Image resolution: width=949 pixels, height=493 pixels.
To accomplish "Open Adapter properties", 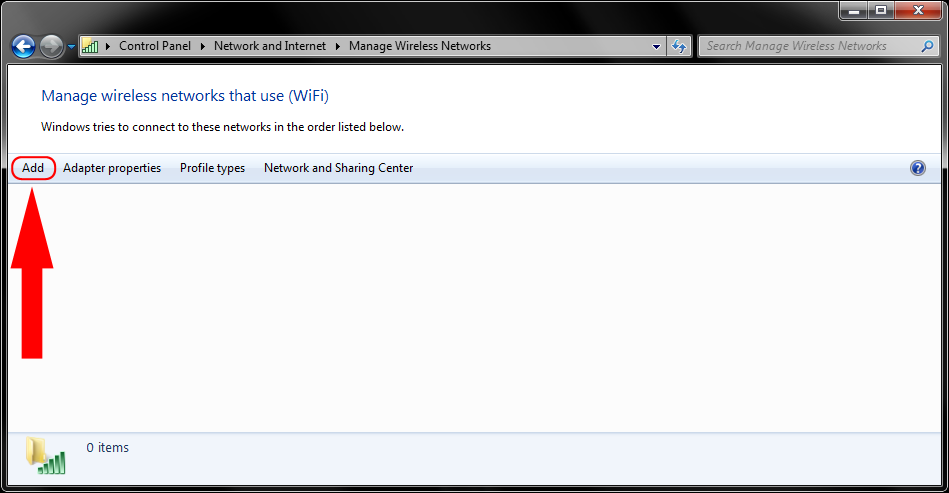I will click(x=112, y=168).
